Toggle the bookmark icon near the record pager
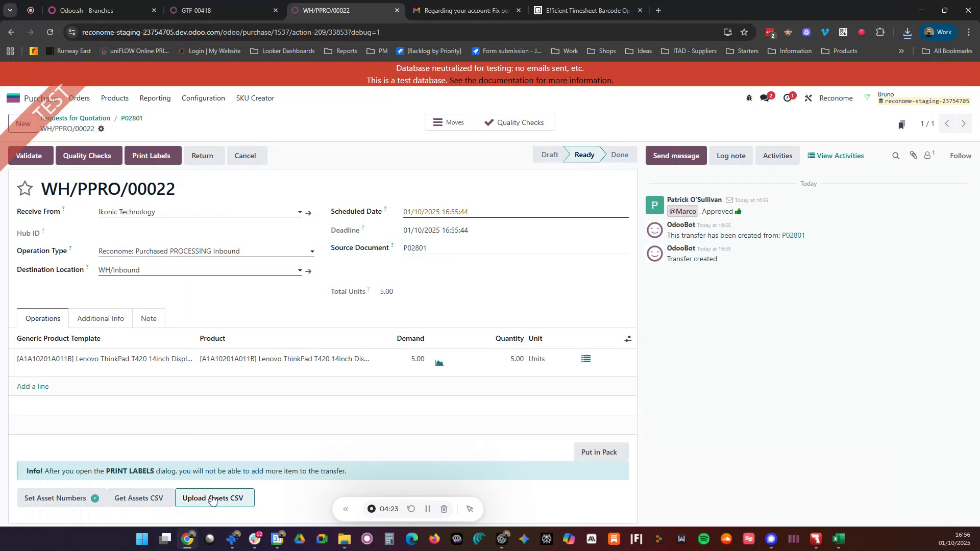Screen dimensions: 980x551 pyautogui.click(x=901, y=124)
